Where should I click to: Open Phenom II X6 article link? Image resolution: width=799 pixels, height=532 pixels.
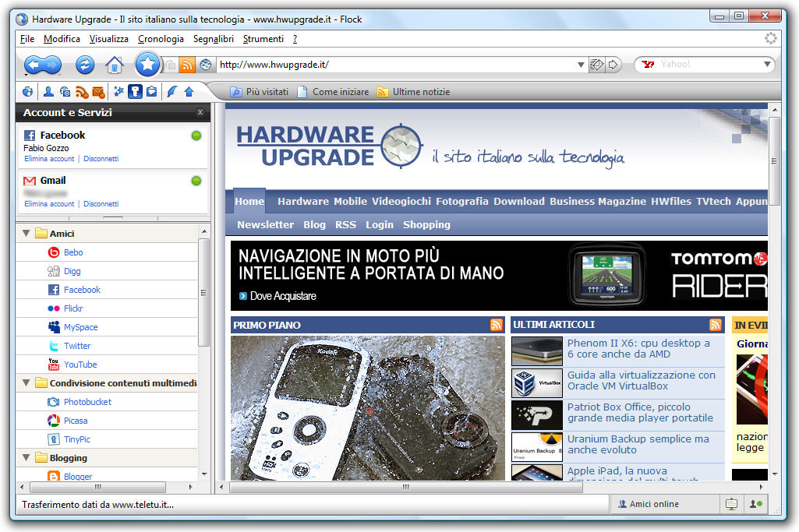tap(638, 349)
